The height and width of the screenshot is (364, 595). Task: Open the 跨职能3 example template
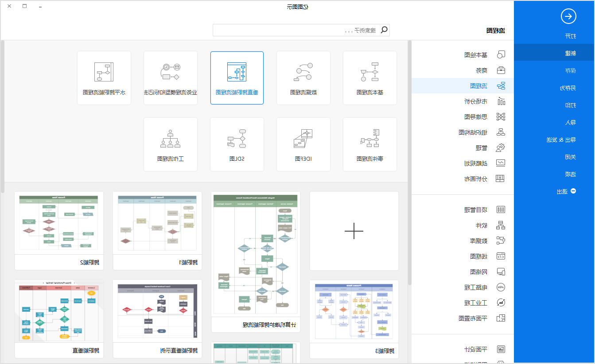click(354, 319)
